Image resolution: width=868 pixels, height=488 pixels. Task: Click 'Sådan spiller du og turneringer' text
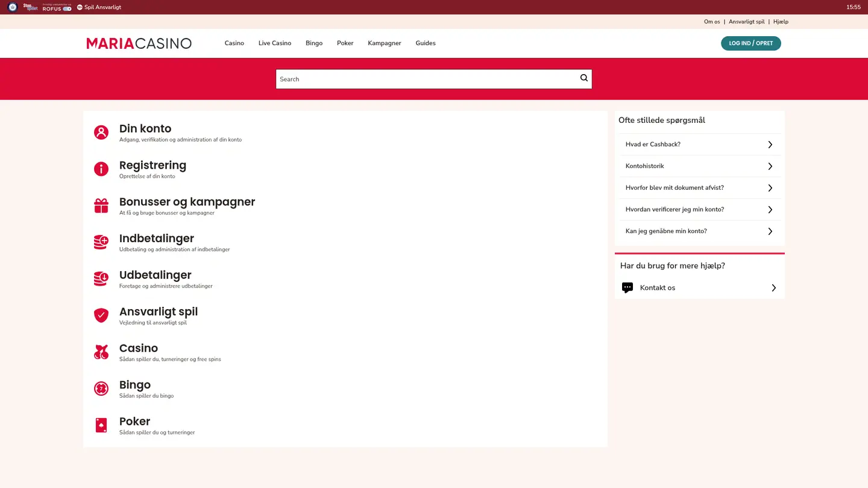pyautogui.click(x=157, y=433)
